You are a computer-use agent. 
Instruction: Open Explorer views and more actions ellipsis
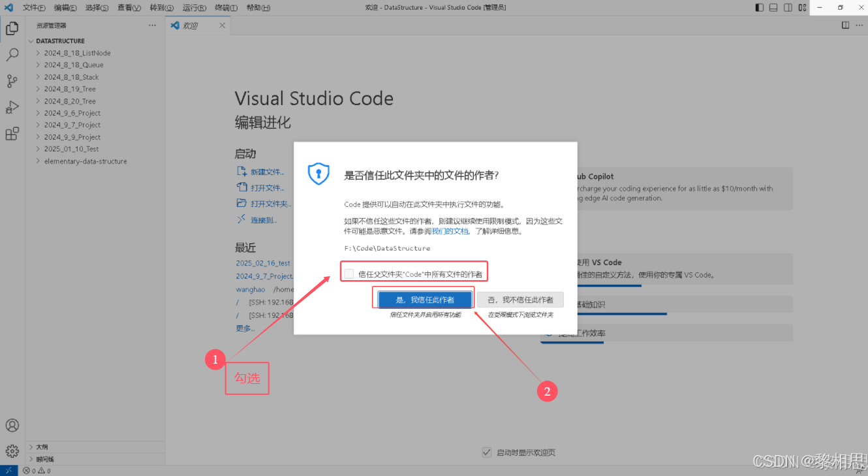coord(152,25)
